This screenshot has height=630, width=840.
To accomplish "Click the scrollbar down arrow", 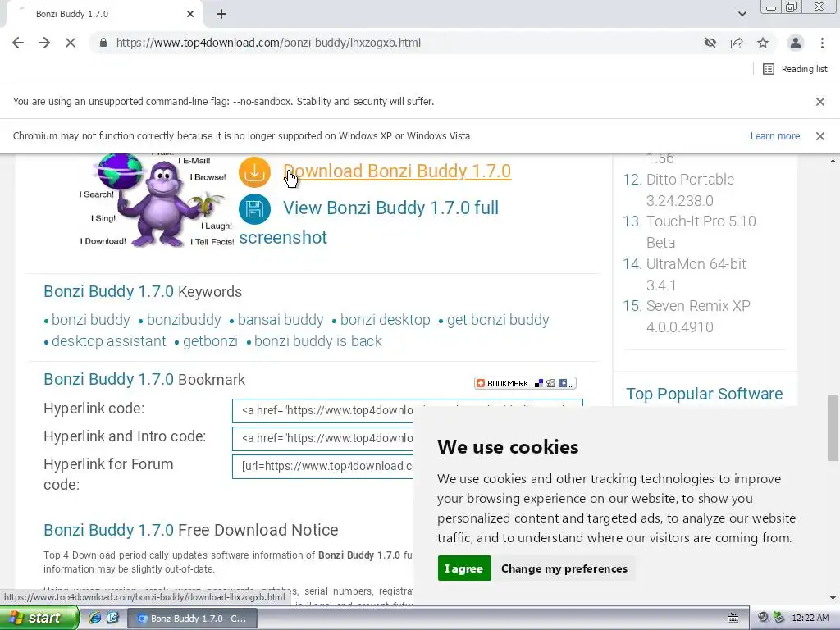I will coord(833,598).
